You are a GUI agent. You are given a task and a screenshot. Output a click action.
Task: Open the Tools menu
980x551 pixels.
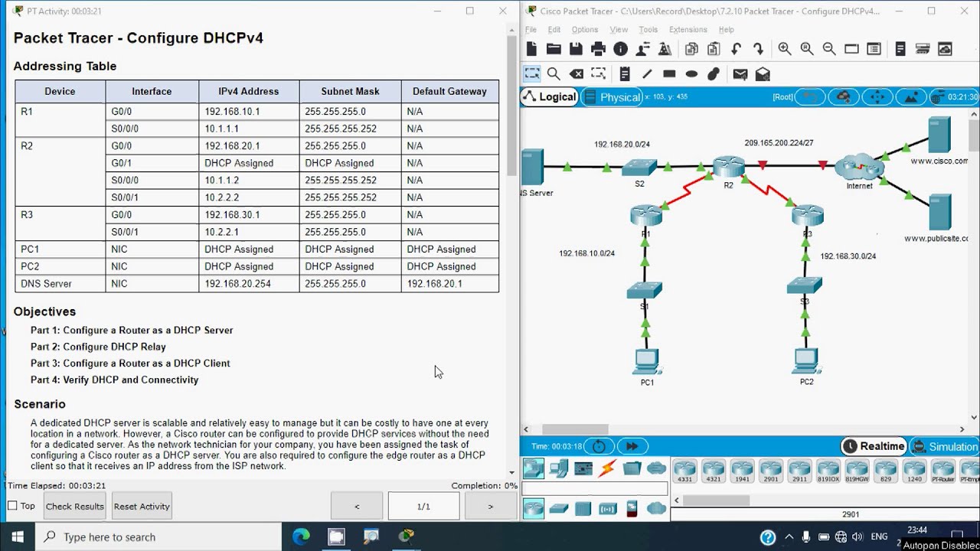click(x=648, y=30)
